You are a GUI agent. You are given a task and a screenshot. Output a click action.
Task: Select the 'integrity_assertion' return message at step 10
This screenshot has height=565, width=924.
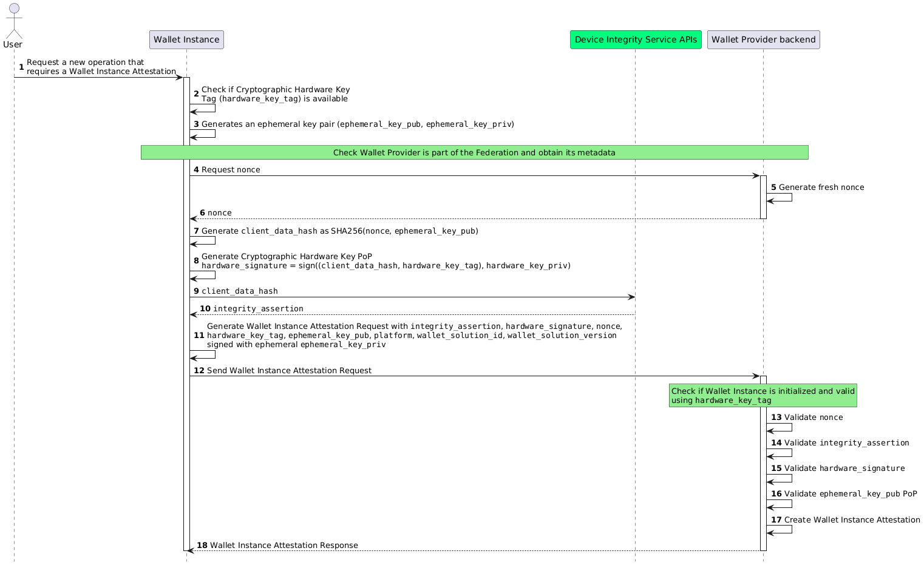pyautogui.click(x=258, y=309)
